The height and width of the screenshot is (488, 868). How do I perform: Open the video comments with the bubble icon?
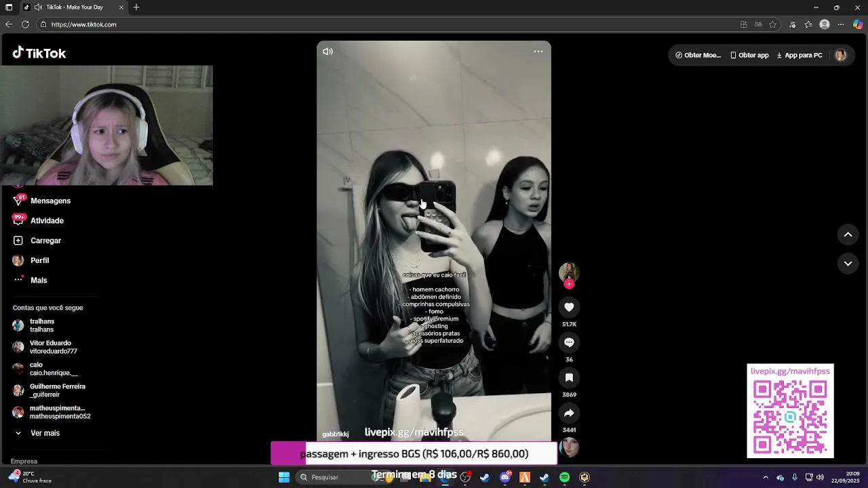pyautogui.click(x=569, y=342)
